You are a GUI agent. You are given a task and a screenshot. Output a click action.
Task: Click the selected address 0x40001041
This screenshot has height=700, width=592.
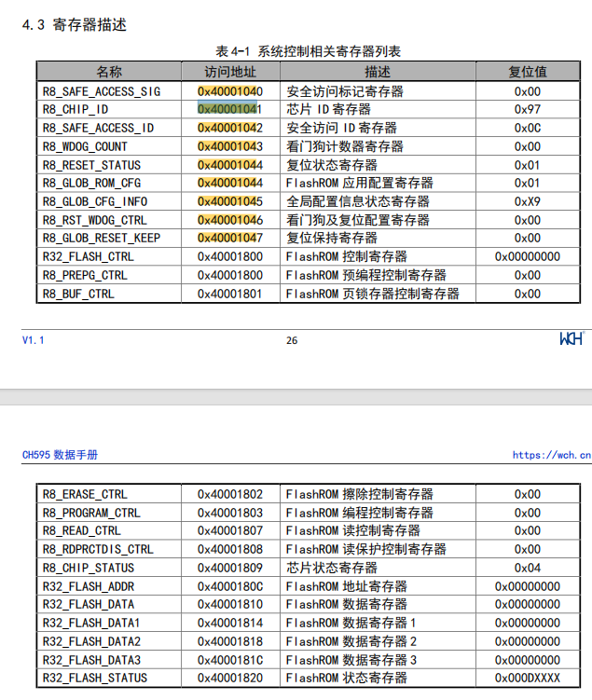point(230,109)
